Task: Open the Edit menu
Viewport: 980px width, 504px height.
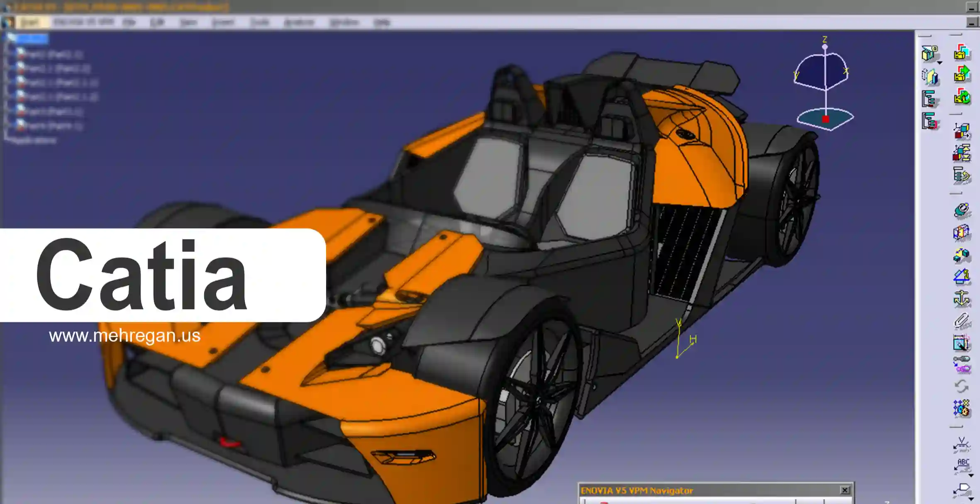Action: click(157, 22)
